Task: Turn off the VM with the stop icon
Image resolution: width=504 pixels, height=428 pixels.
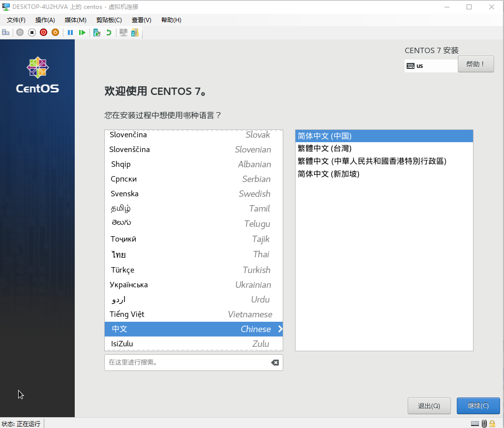Action: coord(32,32)
